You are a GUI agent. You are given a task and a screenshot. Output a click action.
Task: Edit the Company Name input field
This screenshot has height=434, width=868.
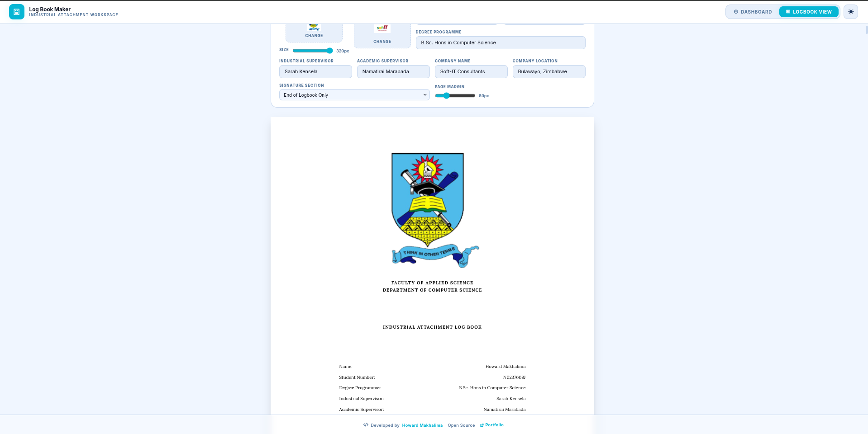click(x=471, y=71)
